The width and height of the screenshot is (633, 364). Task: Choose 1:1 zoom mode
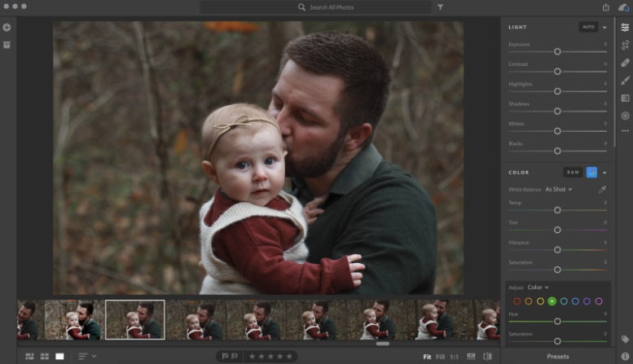point(454,357)
